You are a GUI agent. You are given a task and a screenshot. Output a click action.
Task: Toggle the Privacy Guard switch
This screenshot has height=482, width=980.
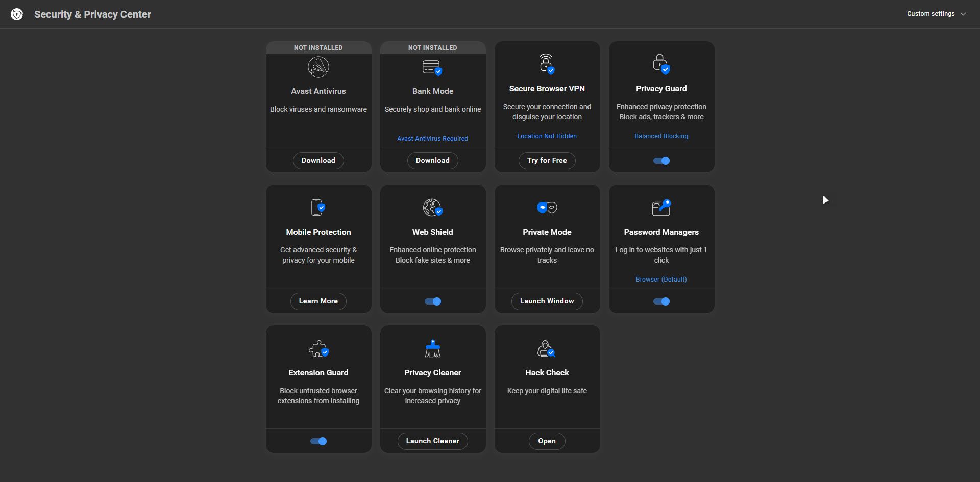pos(661,161)
